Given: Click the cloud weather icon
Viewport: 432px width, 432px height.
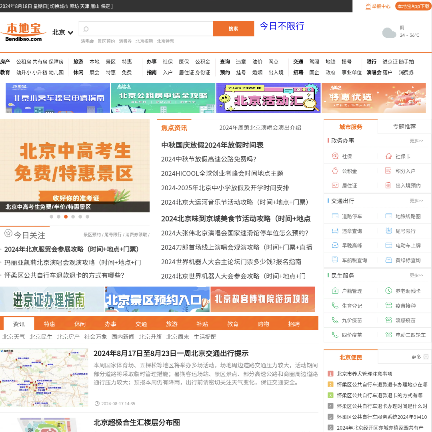Looking at the screenshot, I should [389, 33].
